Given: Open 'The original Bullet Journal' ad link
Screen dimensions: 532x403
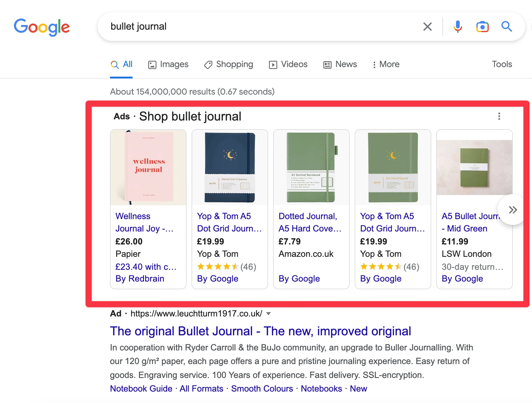Looking at the screenshot, I should (260, 331).
